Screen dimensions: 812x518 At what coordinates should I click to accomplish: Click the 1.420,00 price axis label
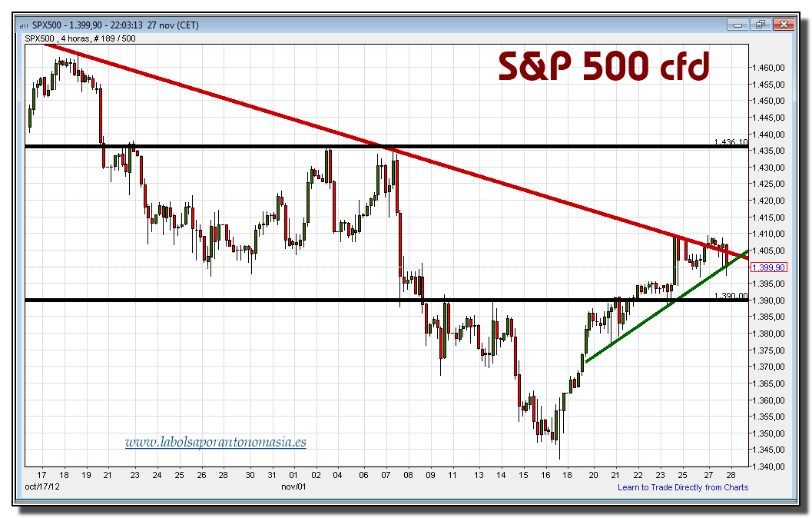pyautogui.click(x=769, y=201)
